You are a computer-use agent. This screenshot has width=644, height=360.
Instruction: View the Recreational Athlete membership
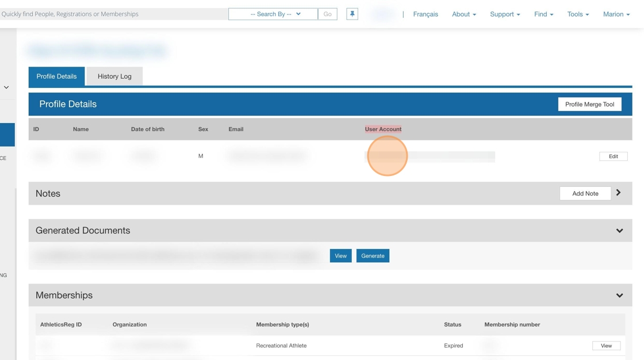606,346
